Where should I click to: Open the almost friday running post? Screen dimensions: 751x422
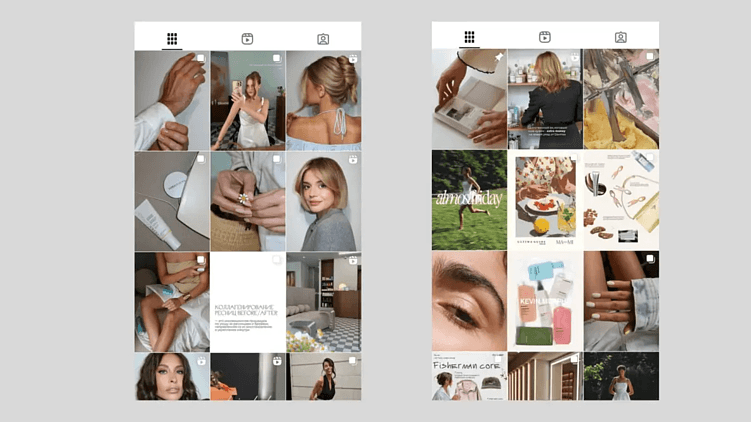[x=469, y=200]
